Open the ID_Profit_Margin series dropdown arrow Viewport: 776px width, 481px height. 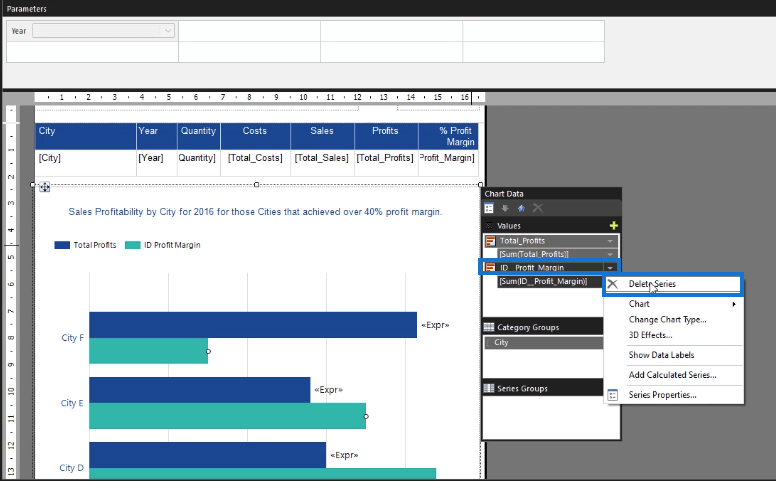point(610,268)
